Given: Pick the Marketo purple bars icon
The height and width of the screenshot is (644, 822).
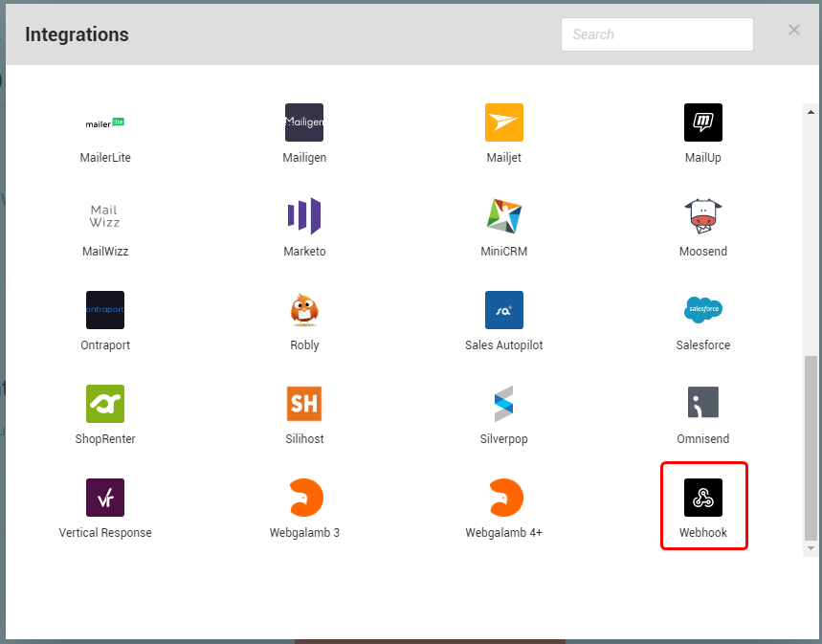Looking at the screenshot, I should [304, 216].
